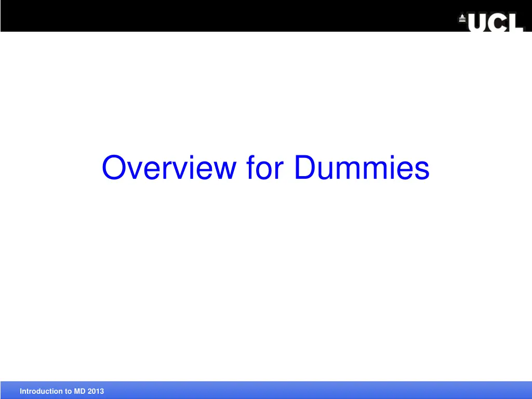Screen dimensions: 532x399
Task: Click 'MD' in the footer text
Action: coord(79,391)
